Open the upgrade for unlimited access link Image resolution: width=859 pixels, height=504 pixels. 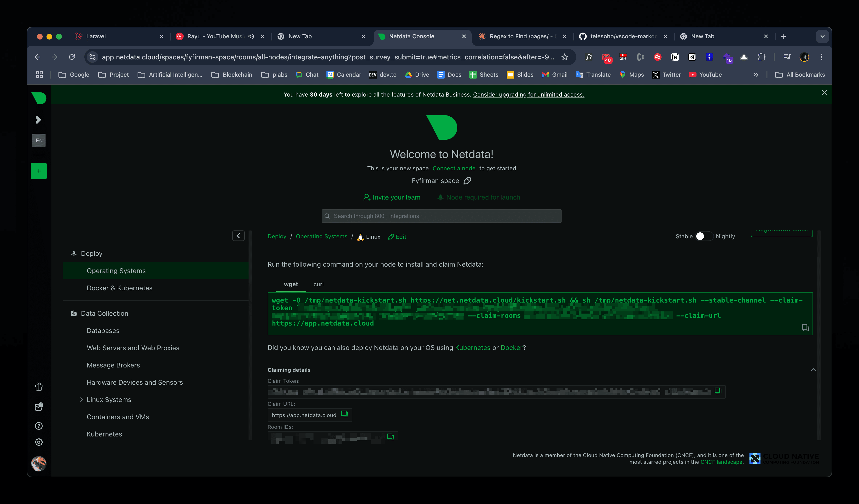click(x=528, y=94)
